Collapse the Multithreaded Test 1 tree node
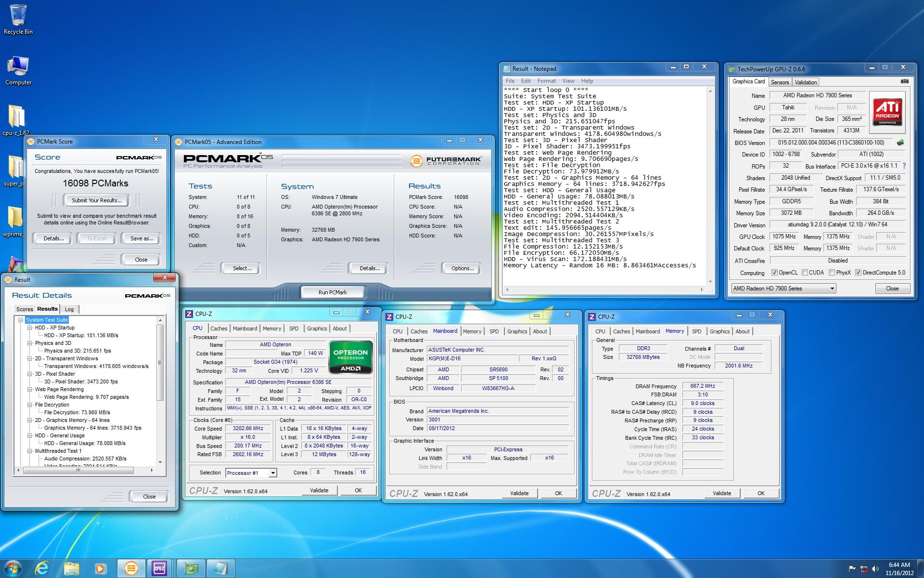Viewport: 924px width, 578px height. (x=30, y=451)
